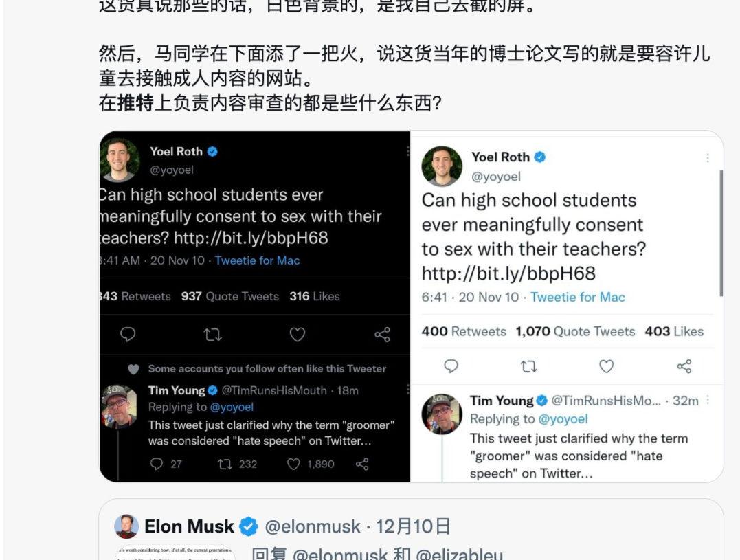740x560 pixels.
Task: Like Tim Young's reply with 1,890 likes
Action: click(x=293, y=464)
